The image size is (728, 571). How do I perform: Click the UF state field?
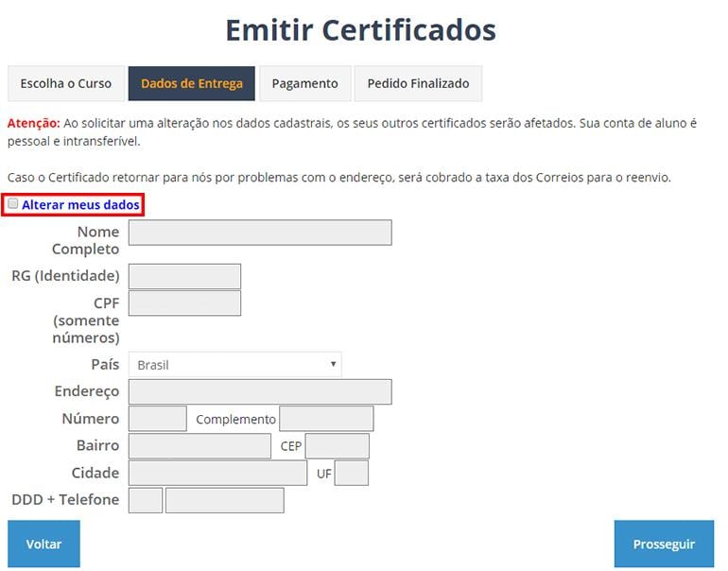pyautogui.click(x=351, y=473)
